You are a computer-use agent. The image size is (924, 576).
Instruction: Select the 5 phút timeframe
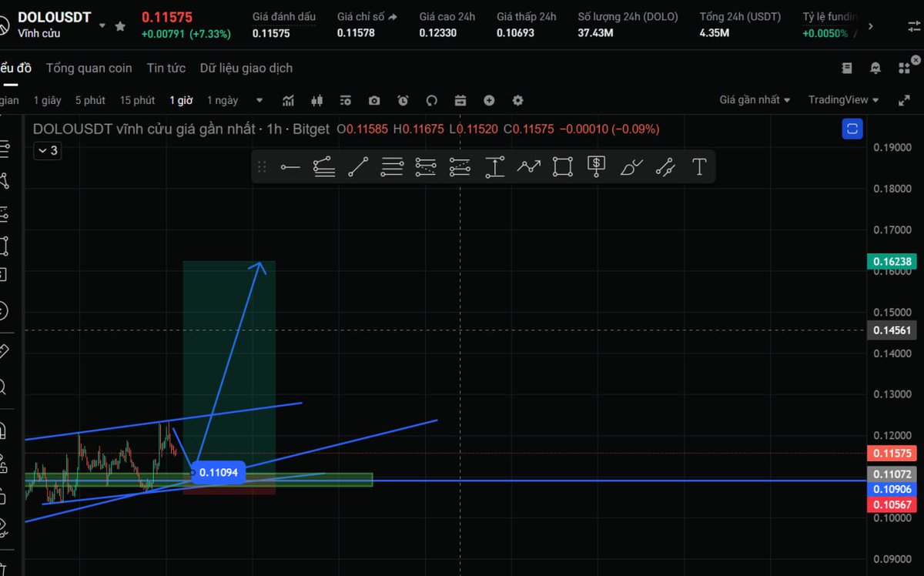(90, 100)
